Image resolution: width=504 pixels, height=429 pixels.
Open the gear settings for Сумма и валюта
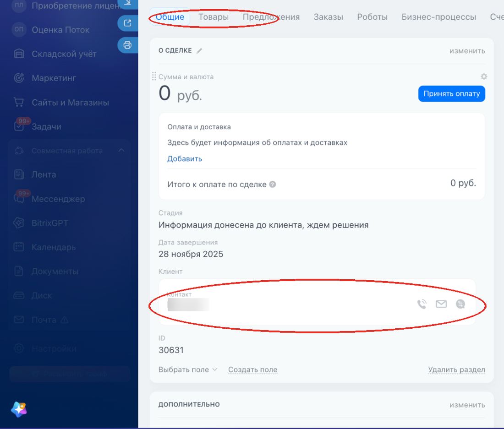tap(484, 76)
